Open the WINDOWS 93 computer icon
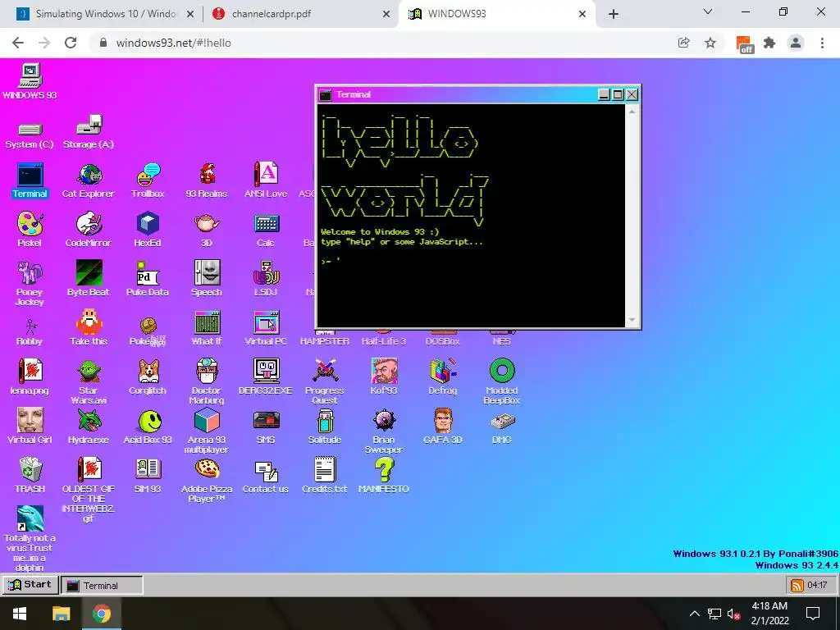The width and height of the screenshot is (840, 630). point(30,75)
